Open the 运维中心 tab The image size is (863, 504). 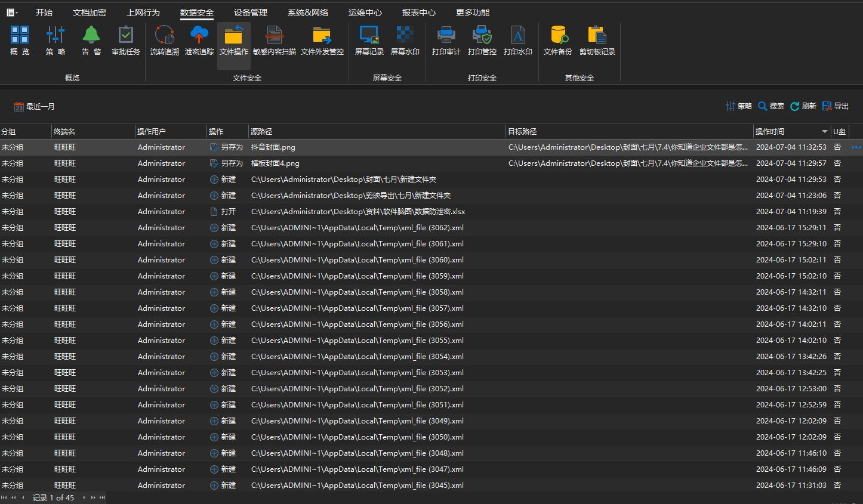tap(365, 12)
